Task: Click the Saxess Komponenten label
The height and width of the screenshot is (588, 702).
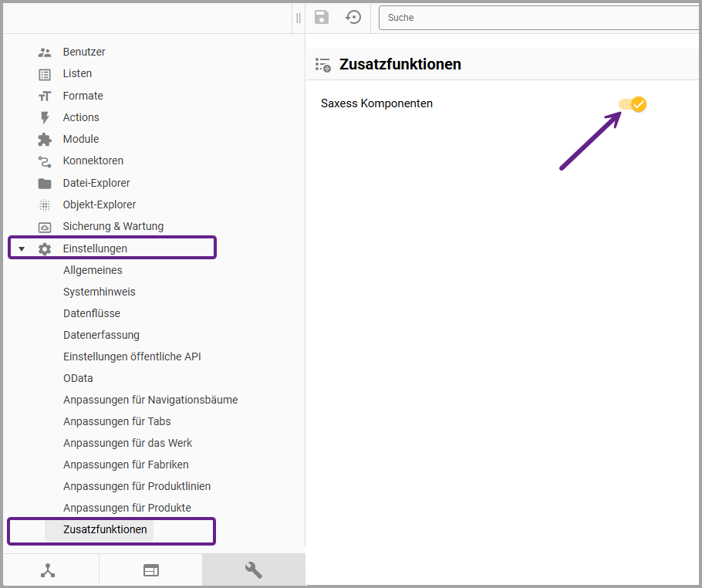Action: 376,103
